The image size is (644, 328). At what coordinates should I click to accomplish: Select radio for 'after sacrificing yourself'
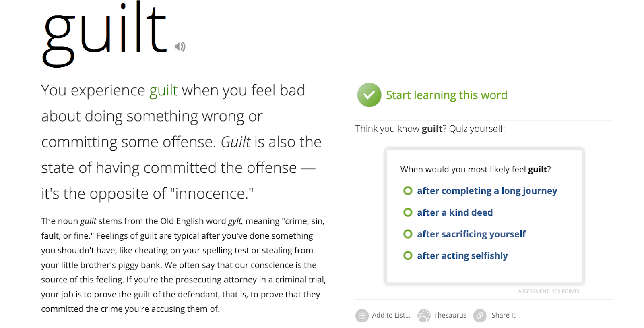click(408, 234)
